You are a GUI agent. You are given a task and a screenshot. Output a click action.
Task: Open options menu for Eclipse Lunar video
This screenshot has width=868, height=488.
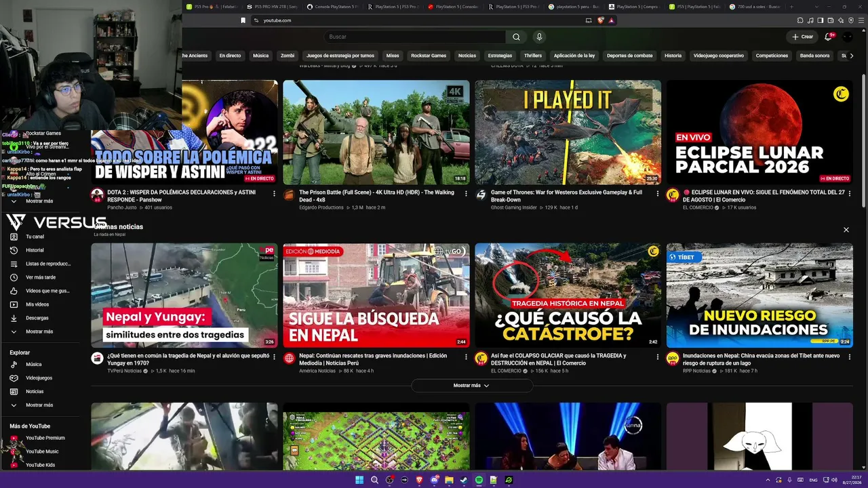coord(850,193)
